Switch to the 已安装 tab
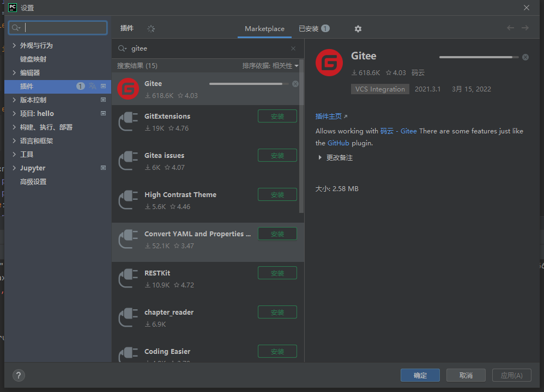Image resolution: width=544 pixels, height=392 pixels. (x=314, y=29)
